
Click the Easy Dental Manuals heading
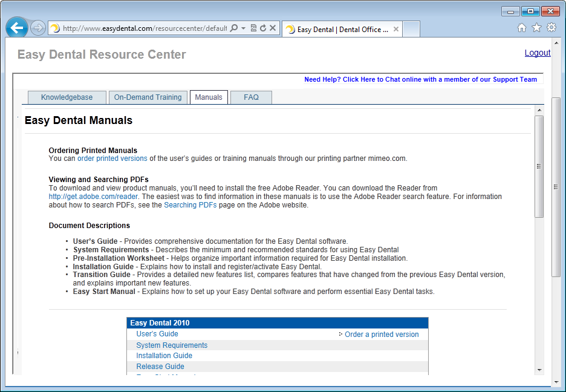(x=79, y=120)
